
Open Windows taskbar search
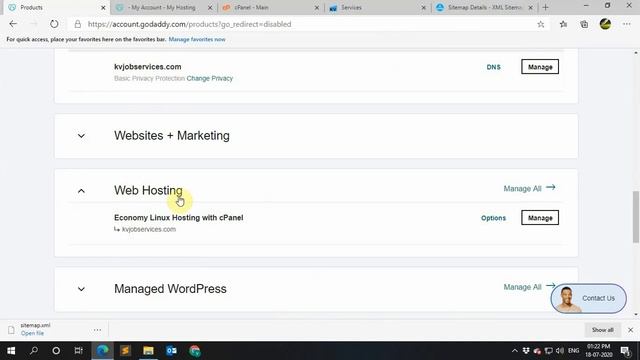[x=34, y=351]
